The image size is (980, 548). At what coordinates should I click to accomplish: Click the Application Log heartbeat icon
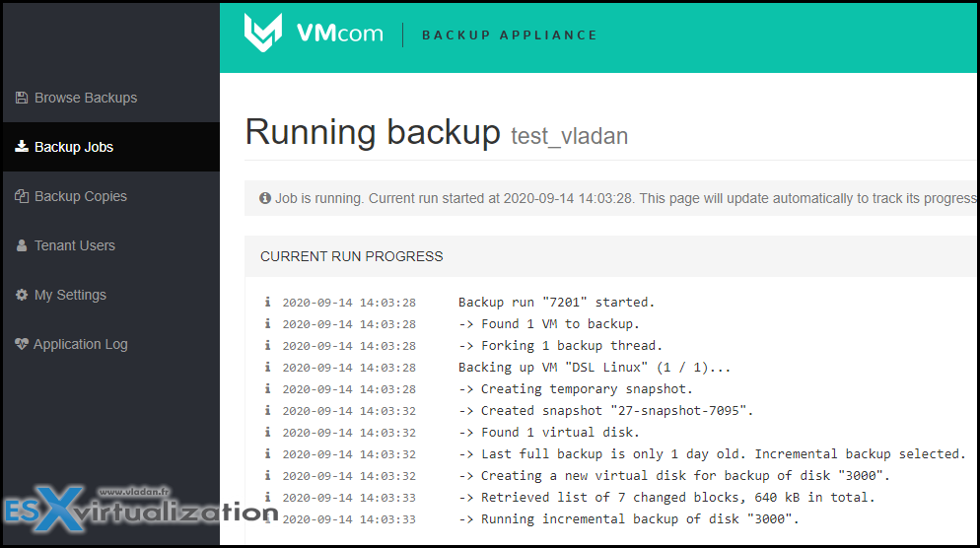(x=22, y=344)
